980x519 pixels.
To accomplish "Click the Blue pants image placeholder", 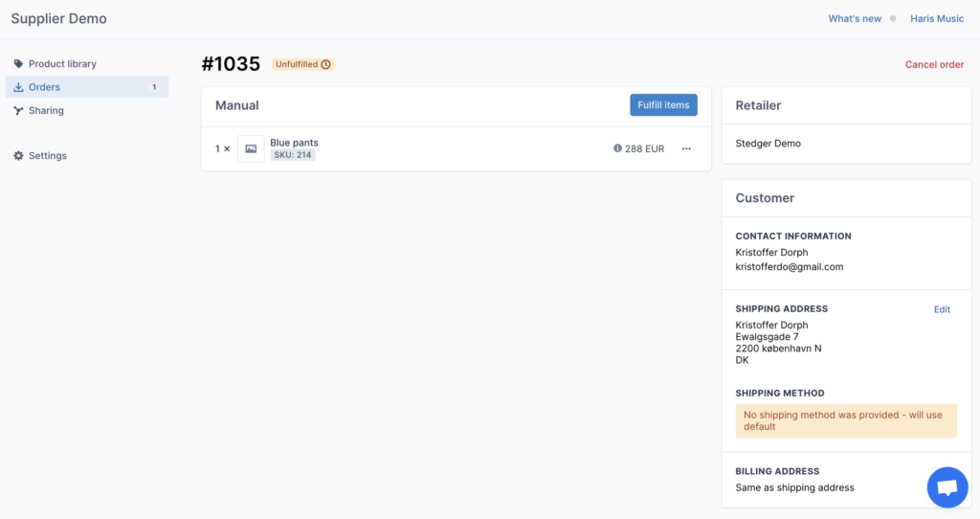I will point(251,148).
